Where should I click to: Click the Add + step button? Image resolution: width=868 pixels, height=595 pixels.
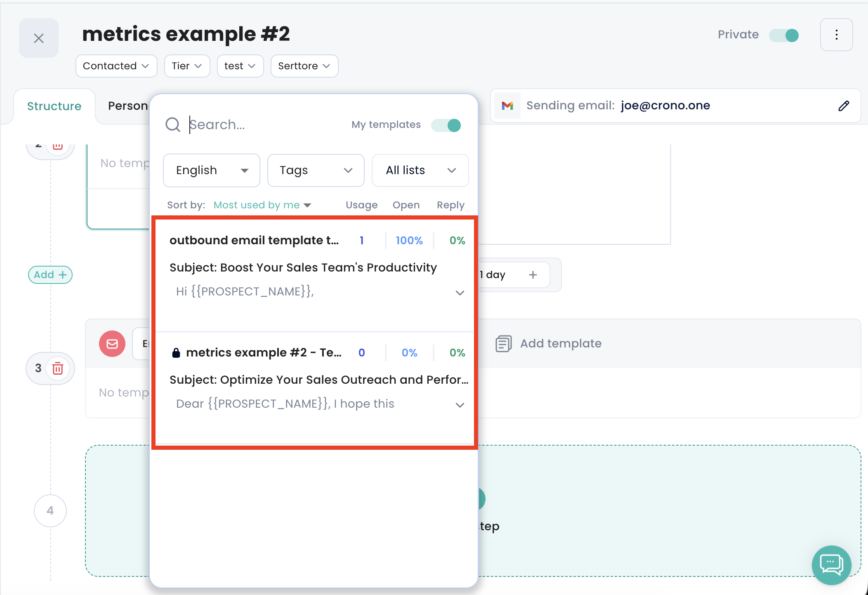coord(50,275)
